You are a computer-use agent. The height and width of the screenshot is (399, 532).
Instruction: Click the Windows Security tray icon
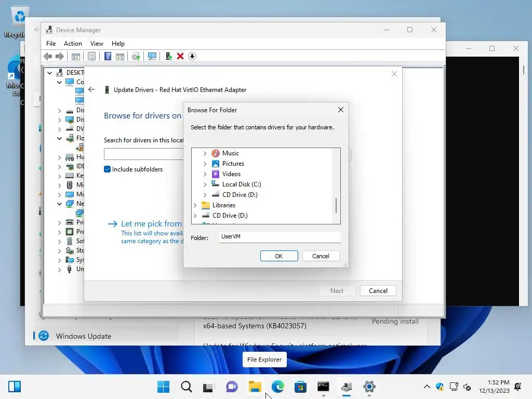pos(440,387)
